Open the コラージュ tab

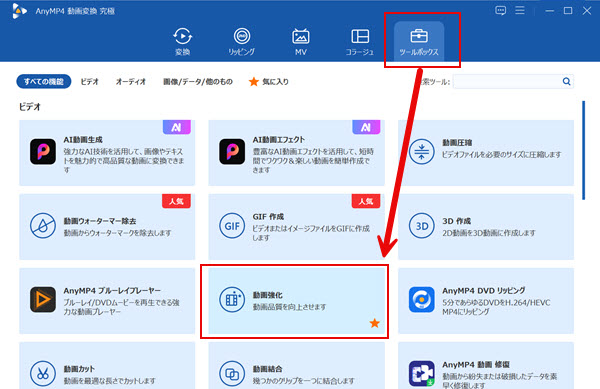click(x=360, y=42)
